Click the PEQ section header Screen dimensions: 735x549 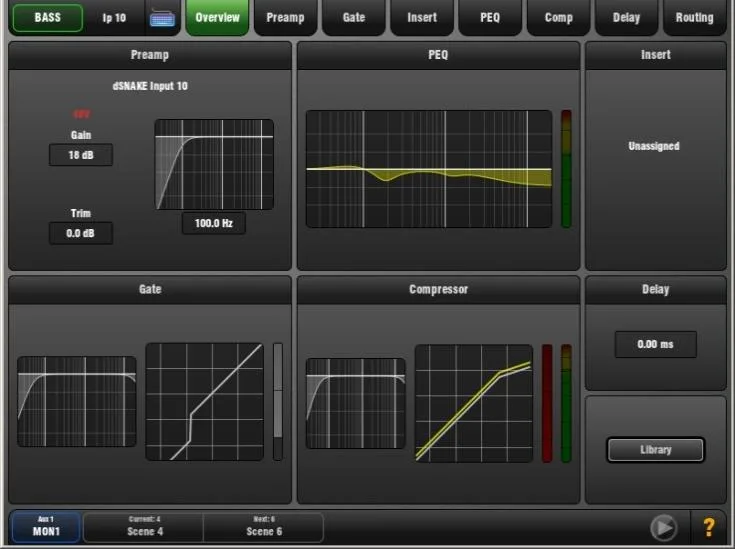pyautogui.click(x=438, y=55)
